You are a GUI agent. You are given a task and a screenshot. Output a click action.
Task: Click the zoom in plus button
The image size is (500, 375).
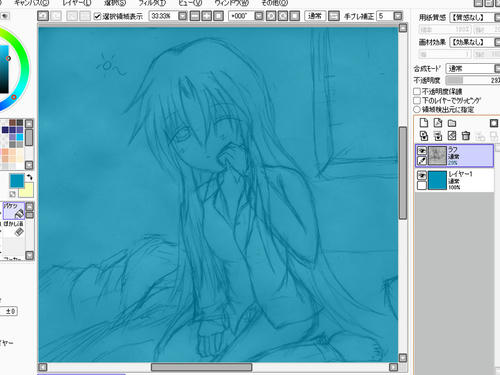[x=206, y=16]
